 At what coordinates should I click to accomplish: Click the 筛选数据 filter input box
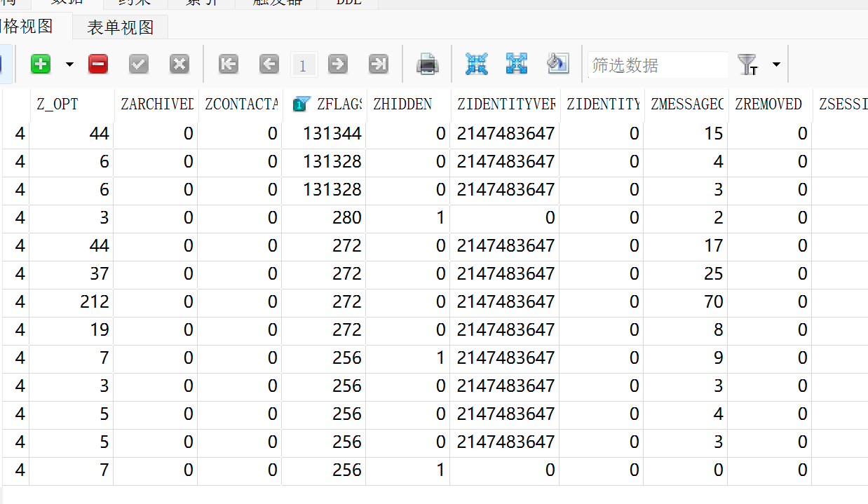pyautogui.click(x=658, y=65)
